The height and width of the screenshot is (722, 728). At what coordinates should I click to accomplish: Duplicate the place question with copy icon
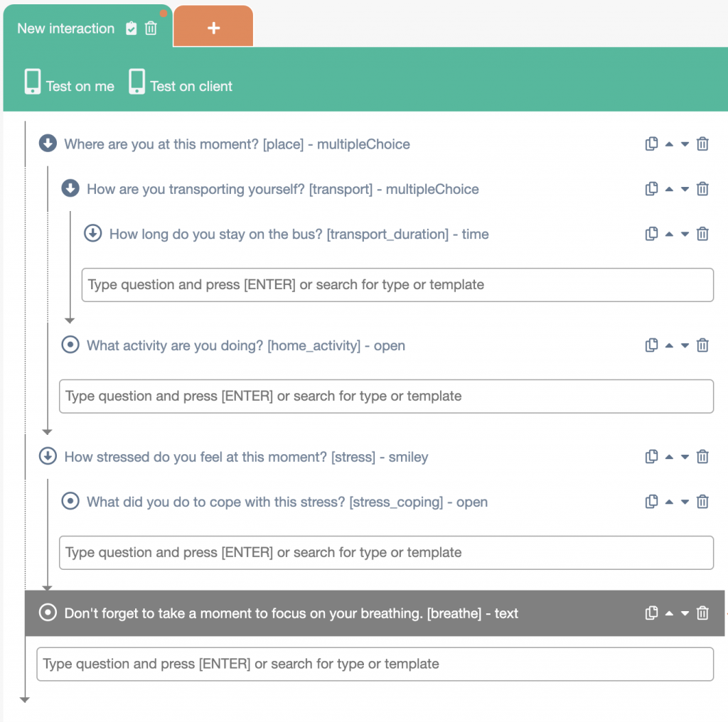coord(651,144)
